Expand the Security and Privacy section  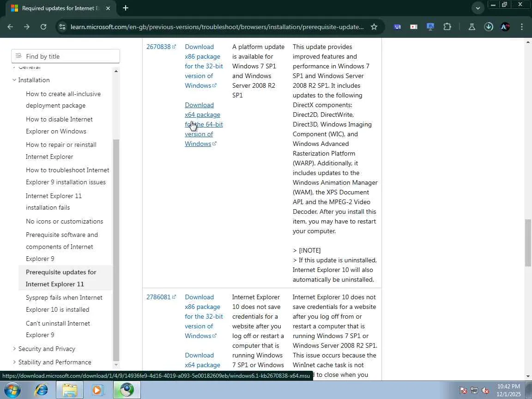14,349
